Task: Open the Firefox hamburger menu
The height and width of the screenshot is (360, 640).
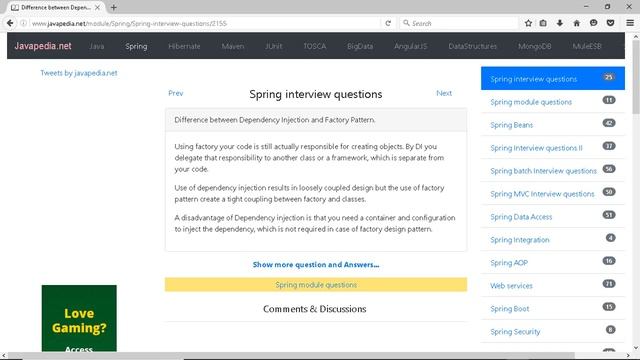Action: (630, 23)
